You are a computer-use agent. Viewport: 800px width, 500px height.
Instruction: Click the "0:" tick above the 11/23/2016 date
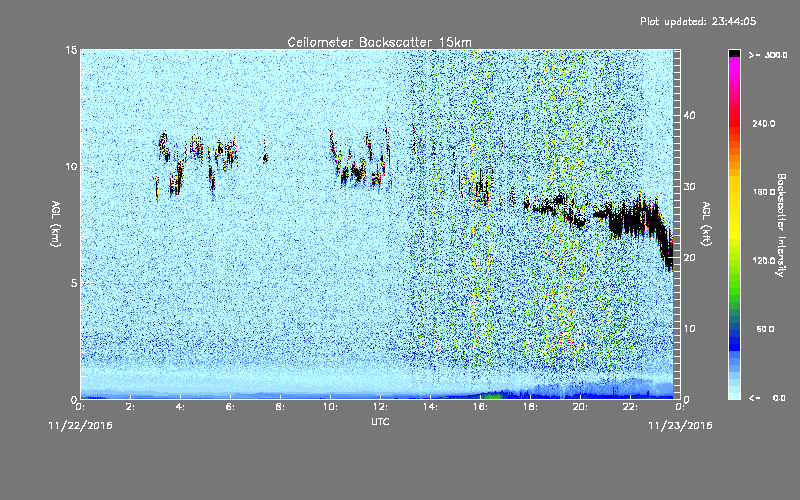[680, 407]
